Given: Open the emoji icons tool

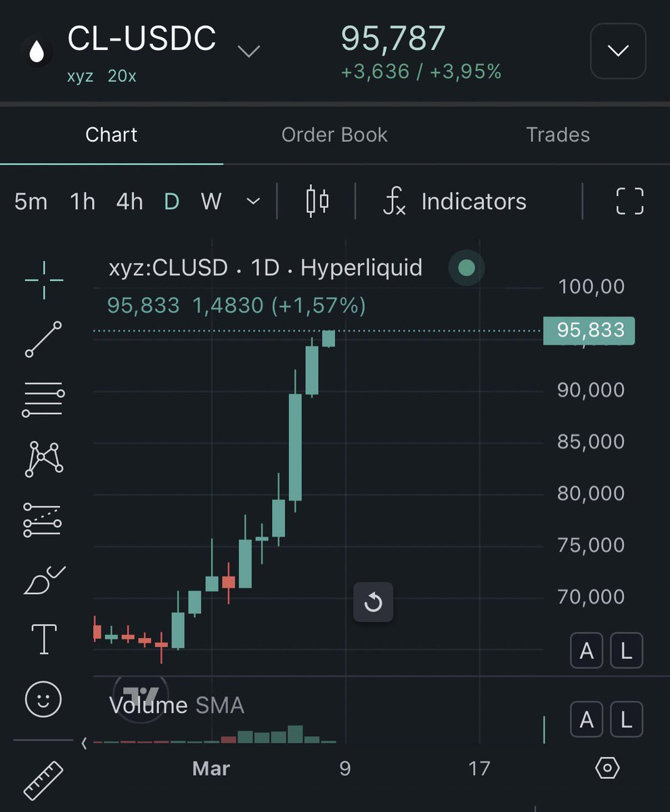Looking at the screenshot, I should [43, 699].
